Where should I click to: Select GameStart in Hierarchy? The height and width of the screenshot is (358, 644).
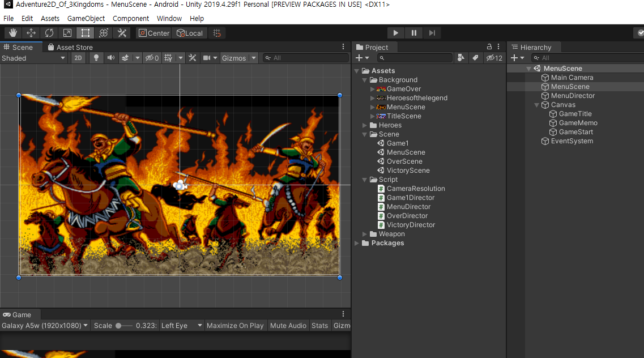tap(572, 132)
